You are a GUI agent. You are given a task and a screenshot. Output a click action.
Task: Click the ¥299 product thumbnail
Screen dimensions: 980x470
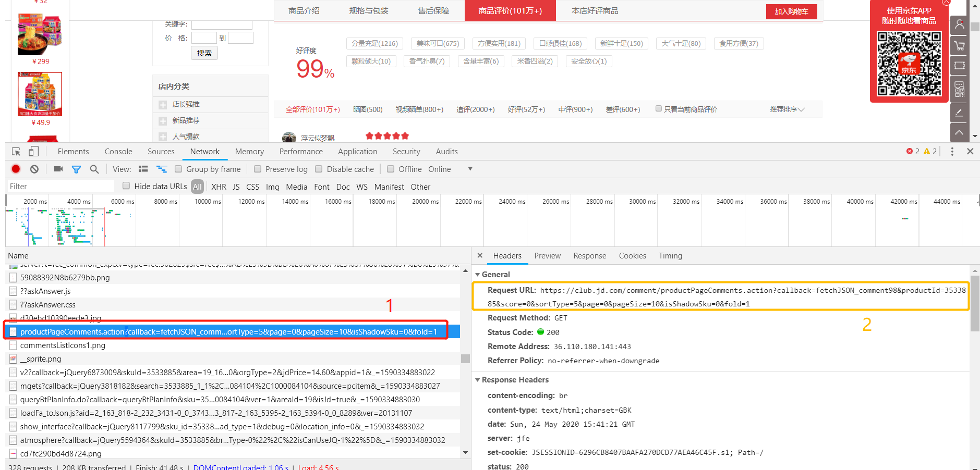pyautogui.click(x=40, y=34)
